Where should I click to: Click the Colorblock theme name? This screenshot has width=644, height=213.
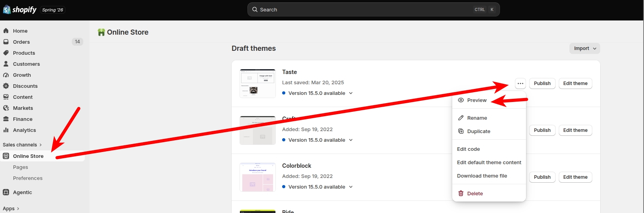point(297,166)
